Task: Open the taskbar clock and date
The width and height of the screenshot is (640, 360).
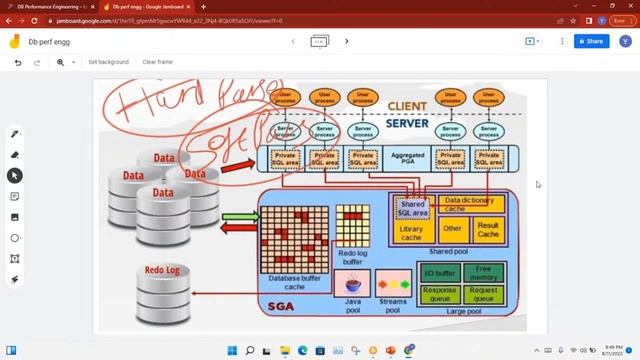Action: tap(612, 350)
